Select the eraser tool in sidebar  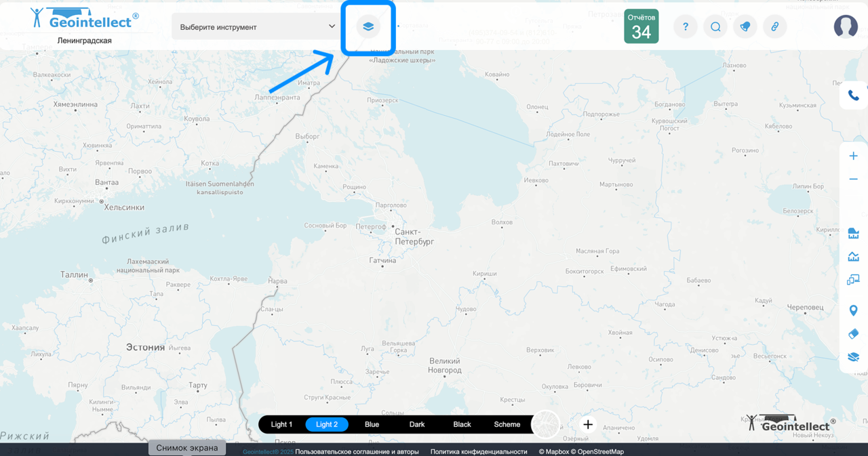pyautogui.click(x=853, y=334)
